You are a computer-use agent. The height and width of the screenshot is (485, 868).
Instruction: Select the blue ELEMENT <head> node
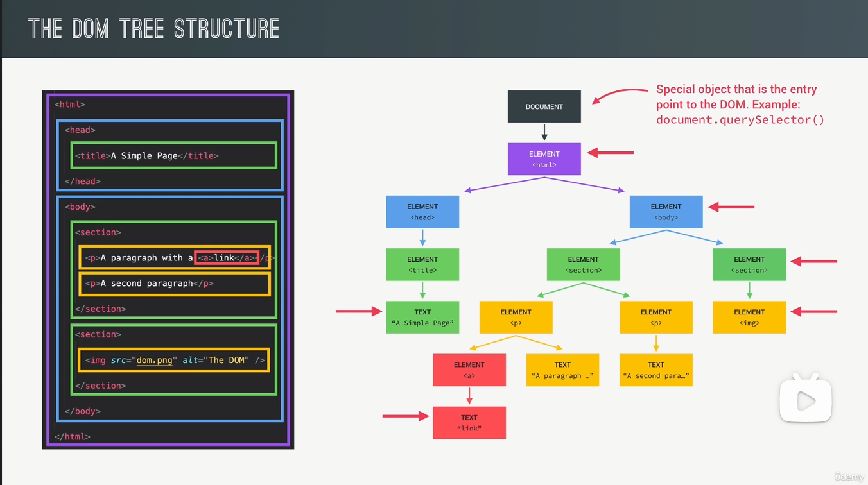point(422,212)
